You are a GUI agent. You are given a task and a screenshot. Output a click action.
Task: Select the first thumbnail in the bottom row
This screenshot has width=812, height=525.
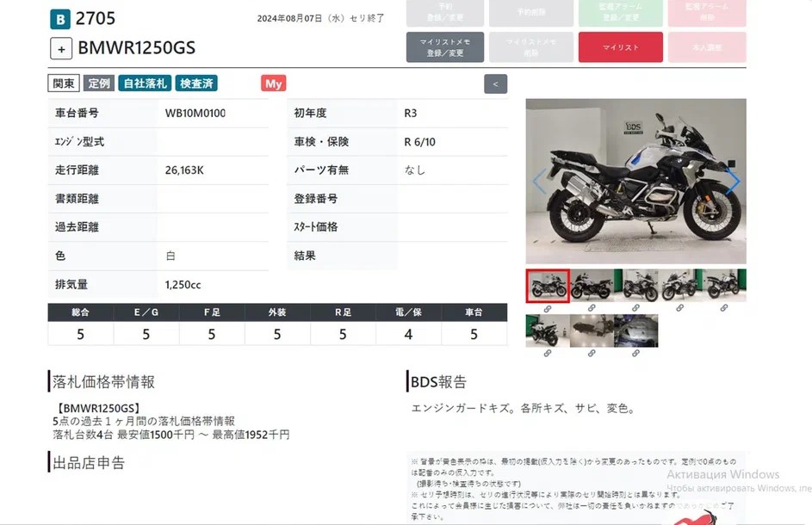pos(548,330)
